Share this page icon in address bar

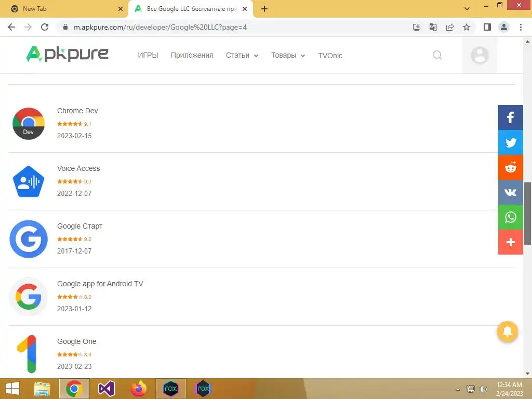(450, 27)
